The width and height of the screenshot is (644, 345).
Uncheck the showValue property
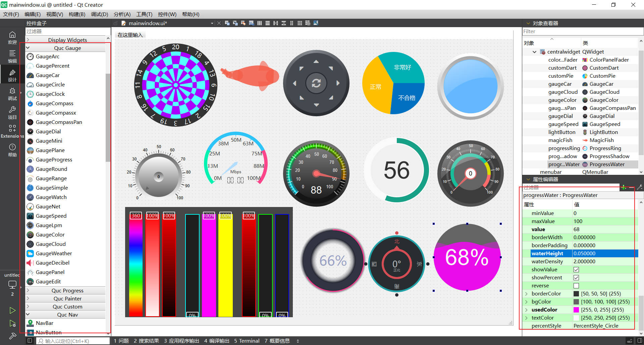point(576,269)
